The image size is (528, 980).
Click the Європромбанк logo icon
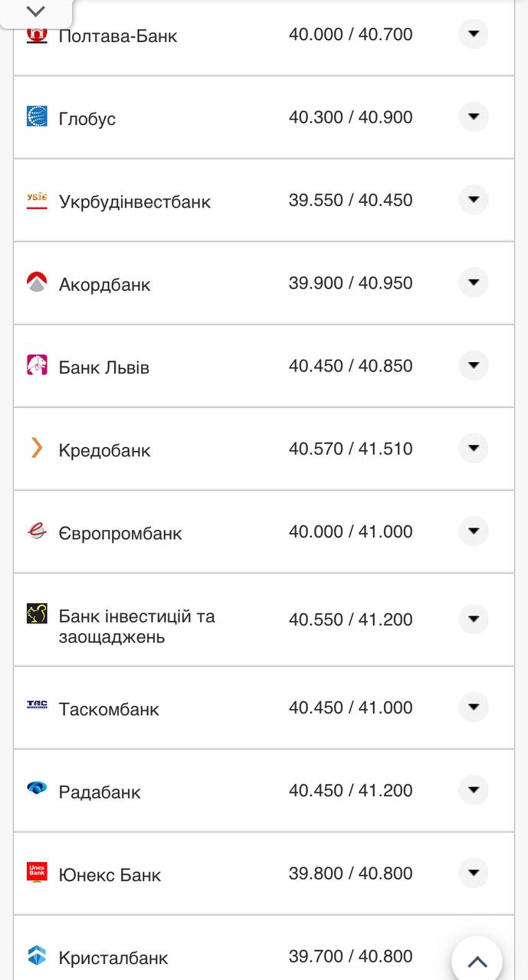37,531
